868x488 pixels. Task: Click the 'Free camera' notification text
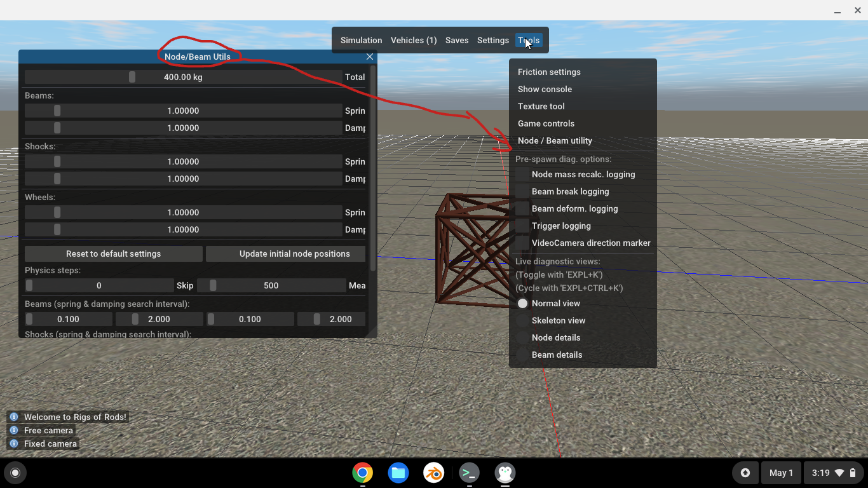48,430
